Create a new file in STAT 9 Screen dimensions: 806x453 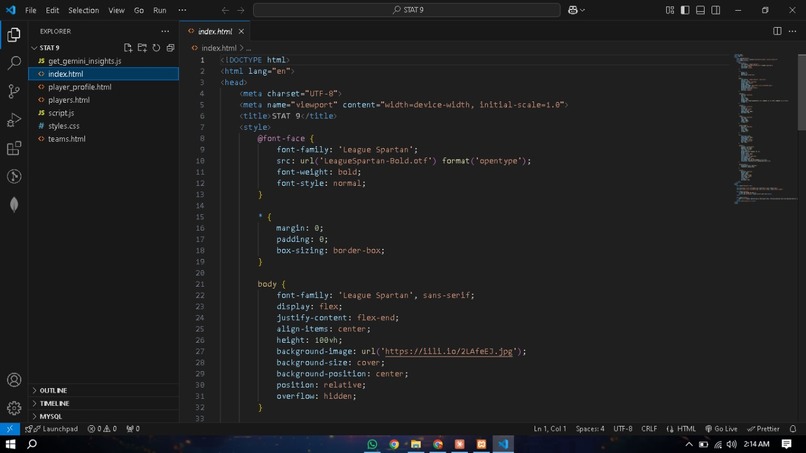(x=128, y=48)
